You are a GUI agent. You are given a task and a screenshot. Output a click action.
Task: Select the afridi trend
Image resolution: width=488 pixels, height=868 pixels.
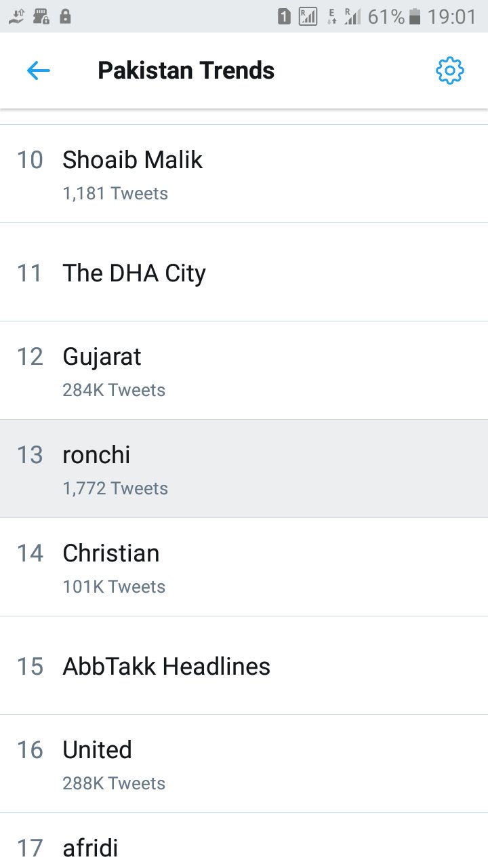(x=90, y=848)
